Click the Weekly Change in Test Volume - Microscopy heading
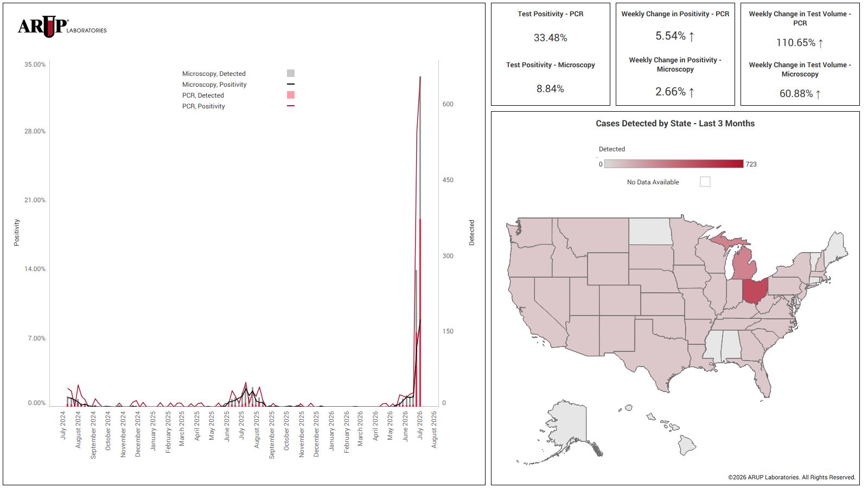 coord(800,69)
